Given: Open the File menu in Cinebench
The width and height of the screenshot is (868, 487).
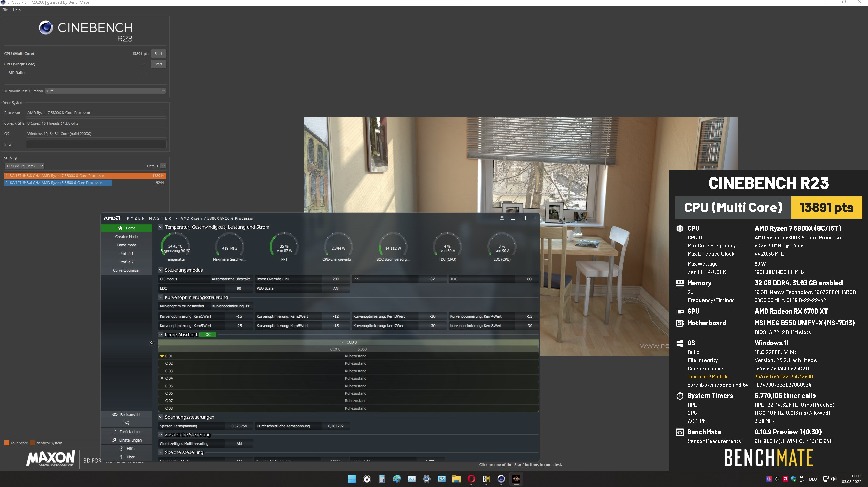Looking at the screenshot, I should click(x=5, y=10).
